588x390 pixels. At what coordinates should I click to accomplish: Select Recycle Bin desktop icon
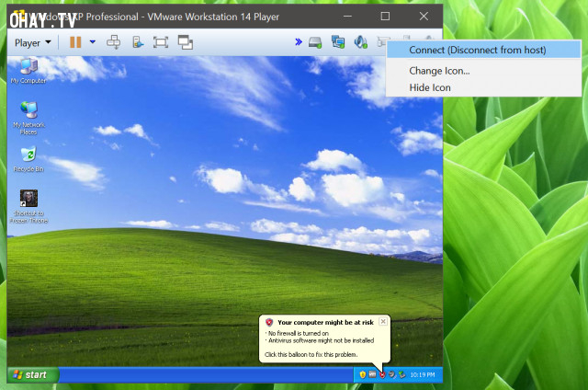click(28, 160)
